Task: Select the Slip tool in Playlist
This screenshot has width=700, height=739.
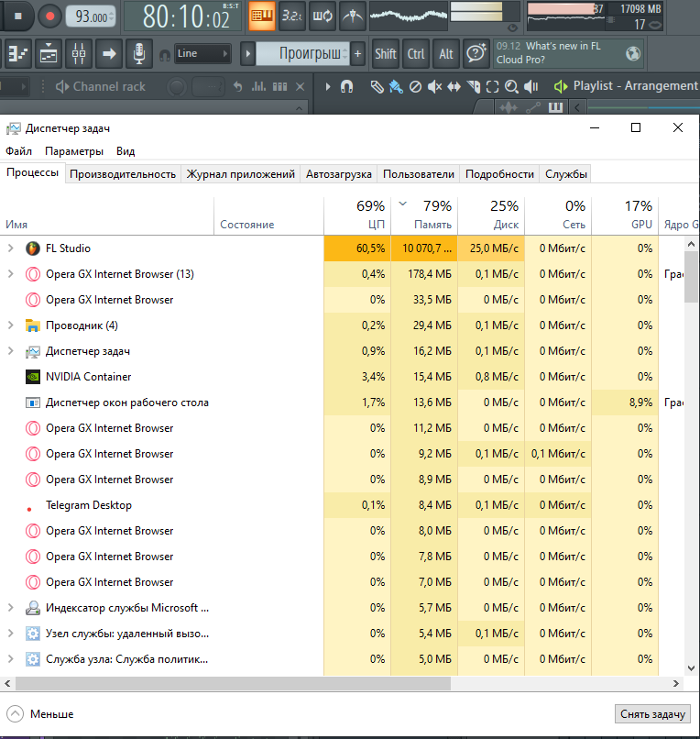Action: point(454,87)
